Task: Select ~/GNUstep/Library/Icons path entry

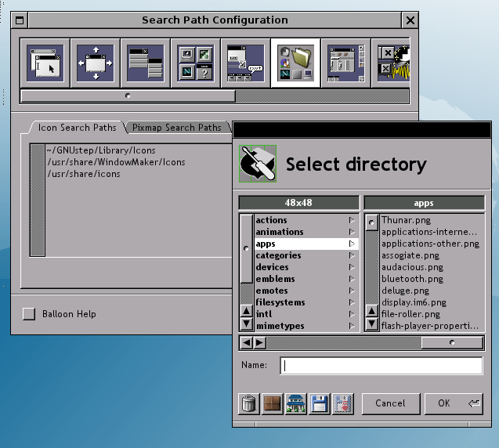Action: (101, 150)
